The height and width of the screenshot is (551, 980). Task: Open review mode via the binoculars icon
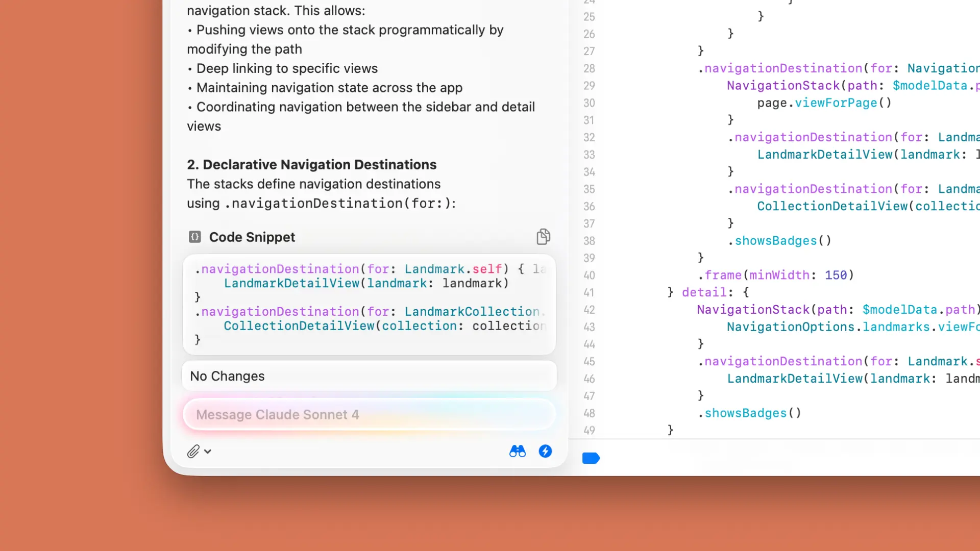pyautogui.click(x=517, y=451)
